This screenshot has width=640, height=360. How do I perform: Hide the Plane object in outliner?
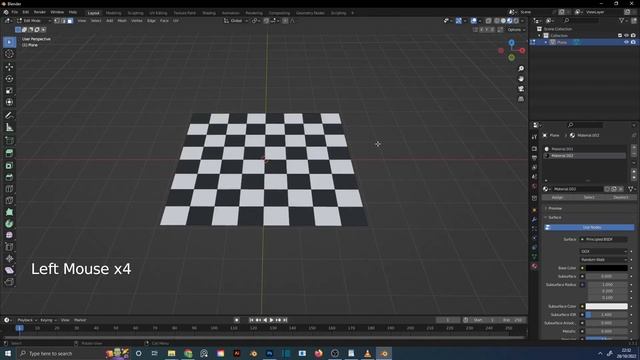626,42
